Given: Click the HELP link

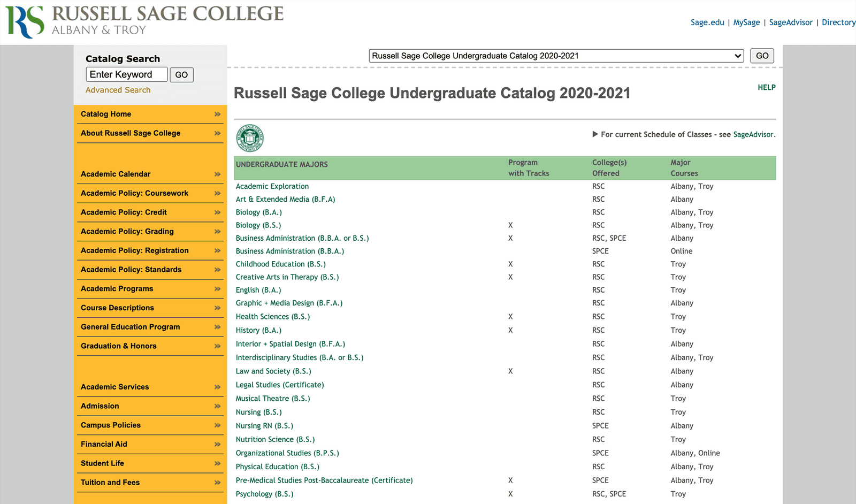Looking at the screenshot, I should [x=766, y=87].
